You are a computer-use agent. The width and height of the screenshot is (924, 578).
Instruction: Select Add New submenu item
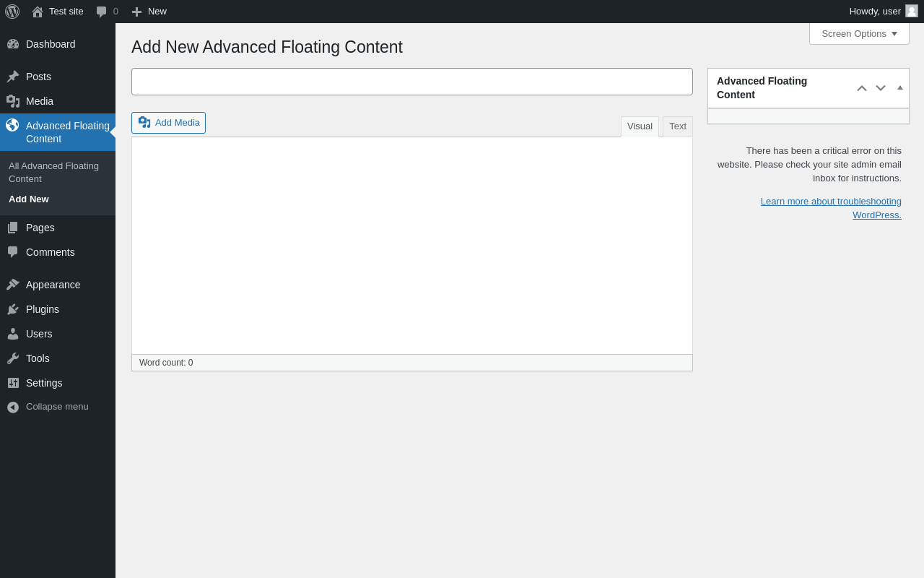[x=29, y=199]
